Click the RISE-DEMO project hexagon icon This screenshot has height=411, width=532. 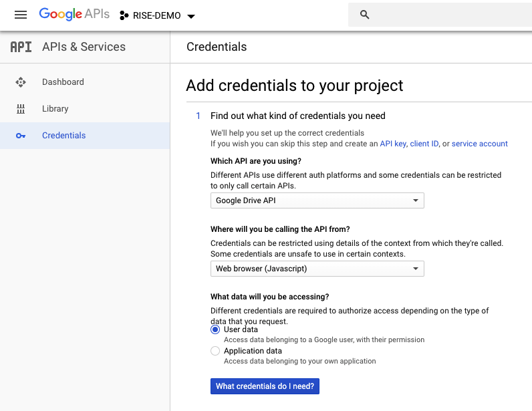pyautogui.click(x=124, y=15)
